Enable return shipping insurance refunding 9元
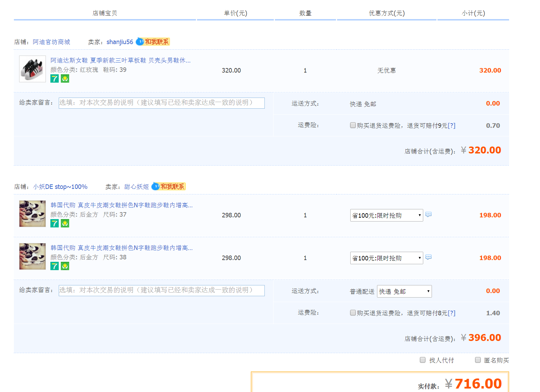The width and height of the screenshot is (540, 392). 353,125
